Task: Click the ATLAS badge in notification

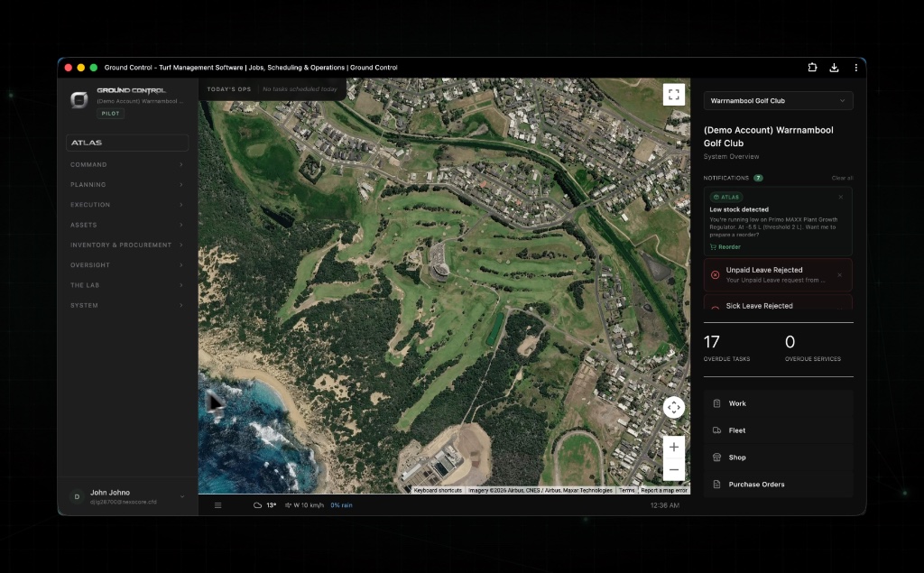Action: point(726,197)
